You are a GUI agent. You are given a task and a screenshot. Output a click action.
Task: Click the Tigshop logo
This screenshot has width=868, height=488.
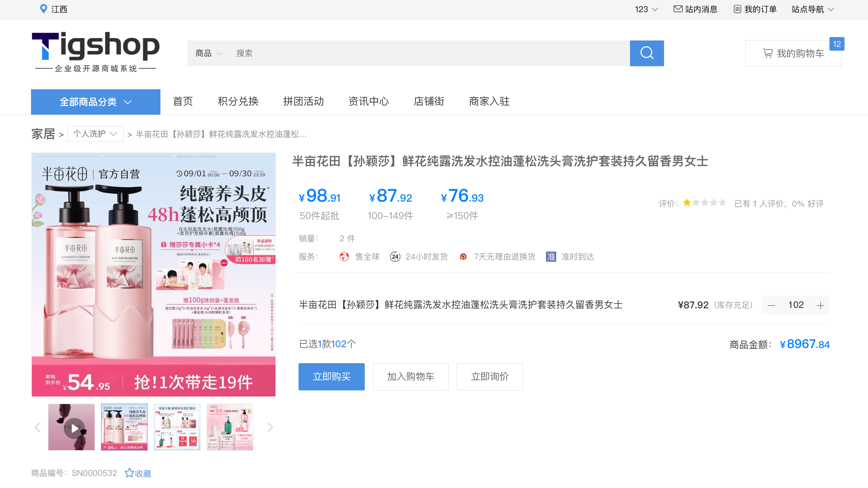[x=96, y=52]
